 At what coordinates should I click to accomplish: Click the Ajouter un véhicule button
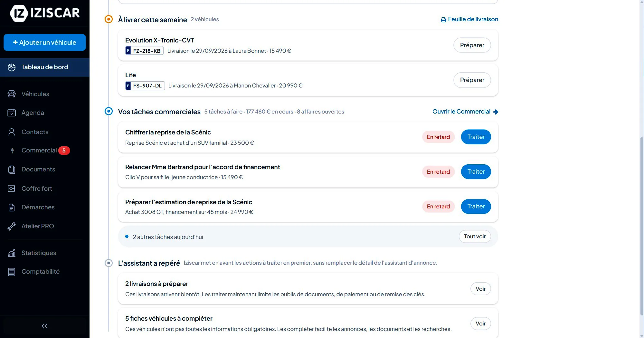(45, 42)
